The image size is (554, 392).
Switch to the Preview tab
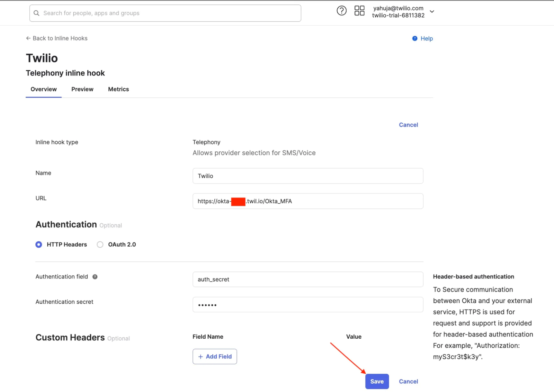[x=82, y=89]
